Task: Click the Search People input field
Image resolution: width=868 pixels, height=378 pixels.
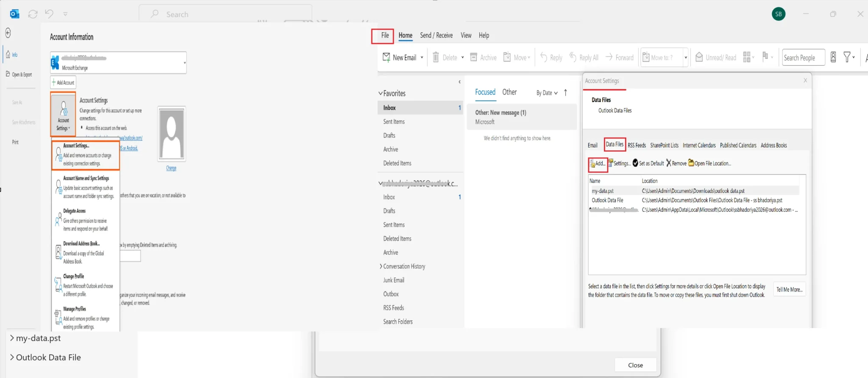Action: pos(803,57)
